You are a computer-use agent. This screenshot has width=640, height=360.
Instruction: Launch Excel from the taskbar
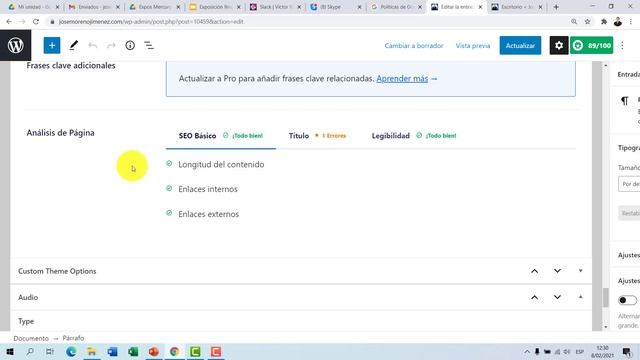coord(133,351)
